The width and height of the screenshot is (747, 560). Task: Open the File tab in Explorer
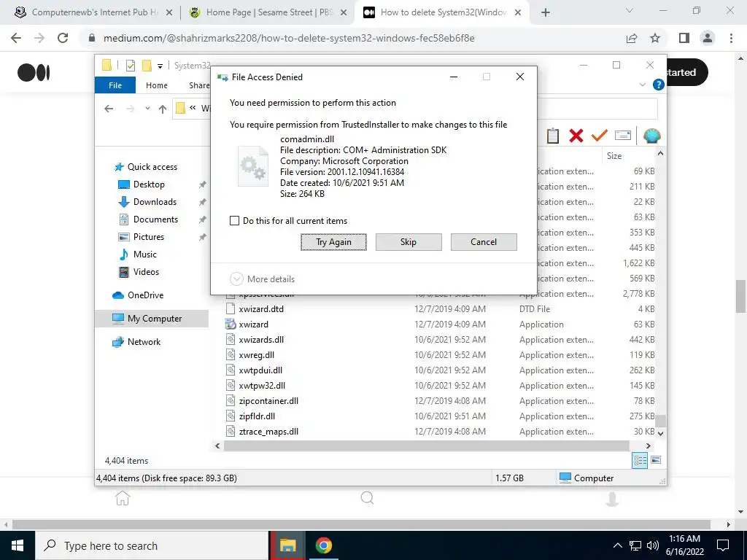115,85
